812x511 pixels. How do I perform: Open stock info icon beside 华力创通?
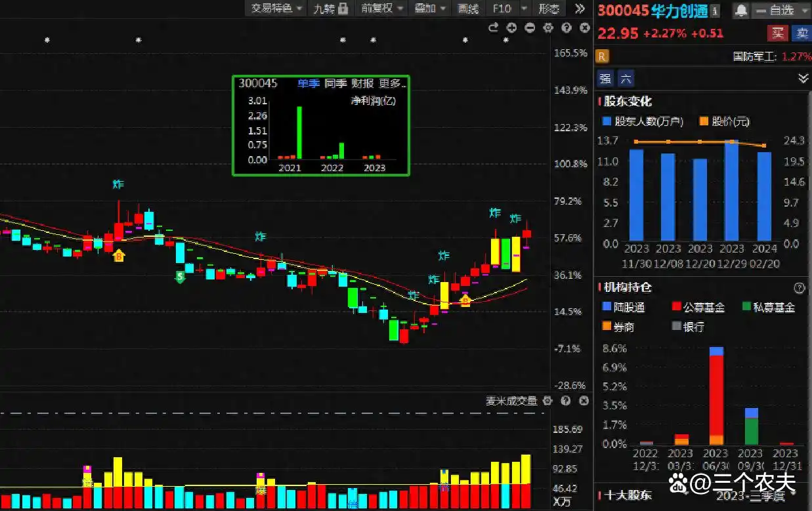click(715, 10)
